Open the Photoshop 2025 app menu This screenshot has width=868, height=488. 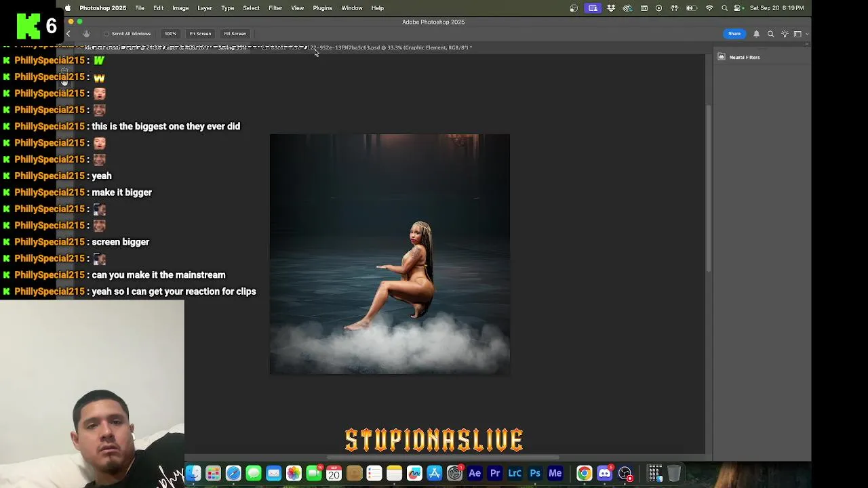point(103,8)
